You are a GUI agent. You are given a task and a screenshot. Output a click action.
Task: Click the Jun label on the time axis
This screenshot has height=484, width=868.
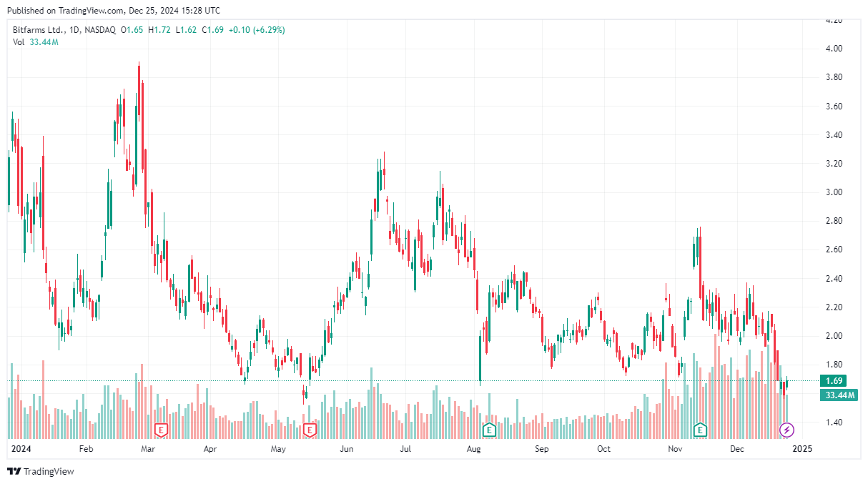[x=347, y=449]
